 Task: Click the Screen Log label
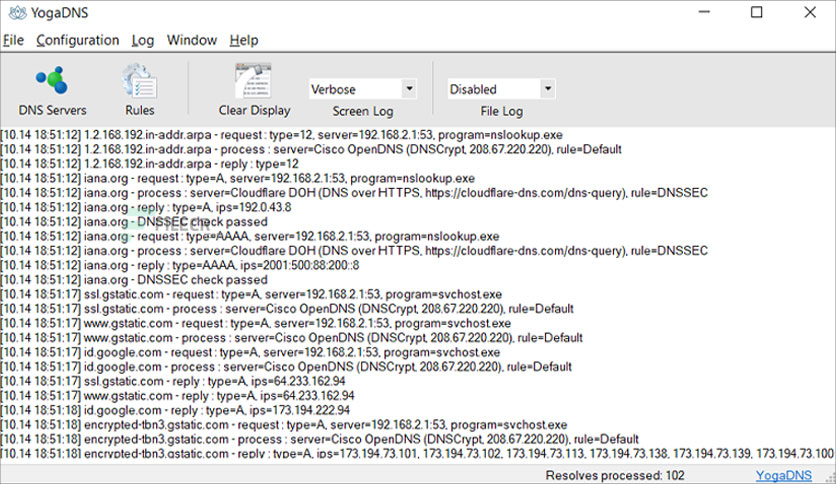point(363,111)
